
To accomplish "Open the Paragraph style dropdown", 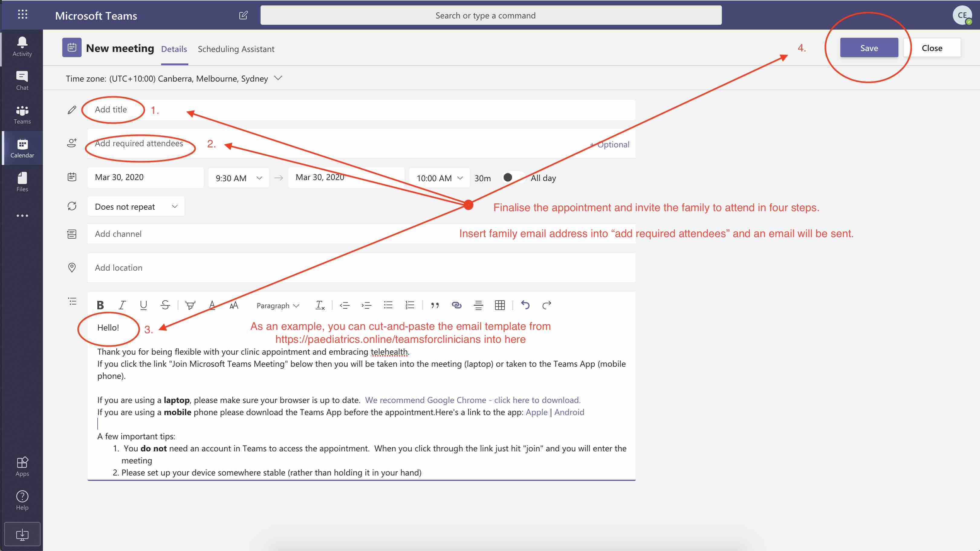I will coord(278,305).
